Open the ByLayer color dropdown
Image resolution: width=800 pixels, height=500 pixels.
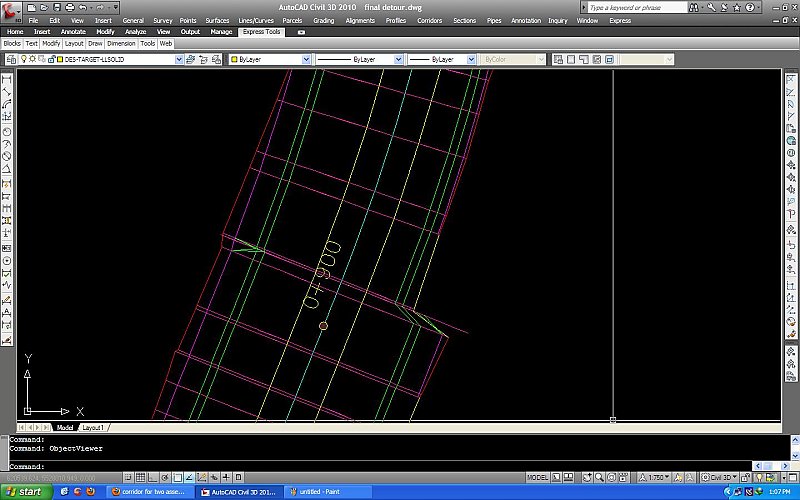coord(305,60)
